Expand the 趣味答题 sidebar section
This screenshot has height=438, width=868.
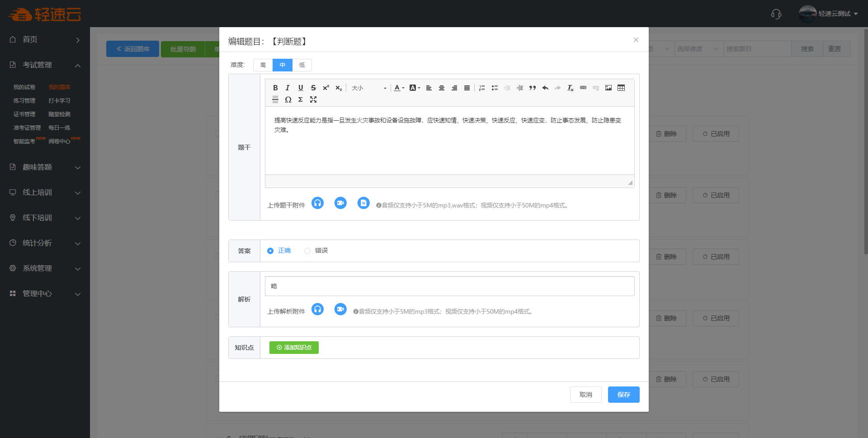click(45, 167)
